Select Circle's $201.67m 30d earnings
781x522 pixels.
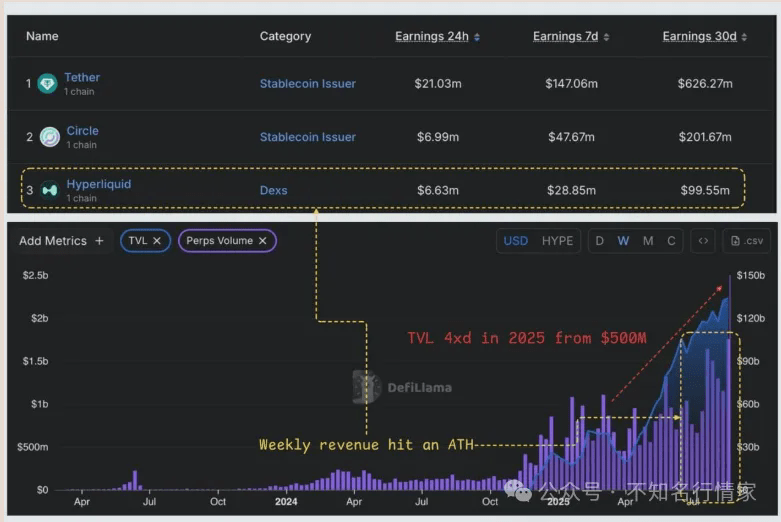(705, 137)
